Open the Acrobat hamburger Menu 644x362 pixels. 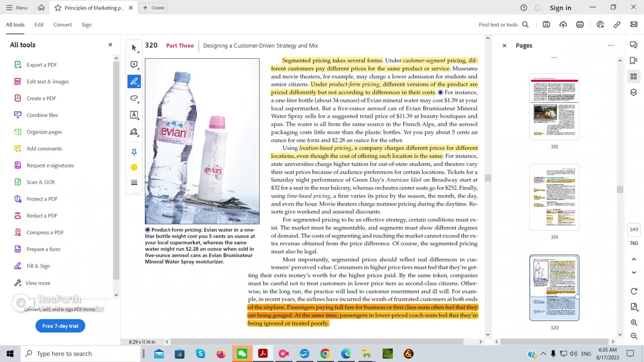click(17, 8)
